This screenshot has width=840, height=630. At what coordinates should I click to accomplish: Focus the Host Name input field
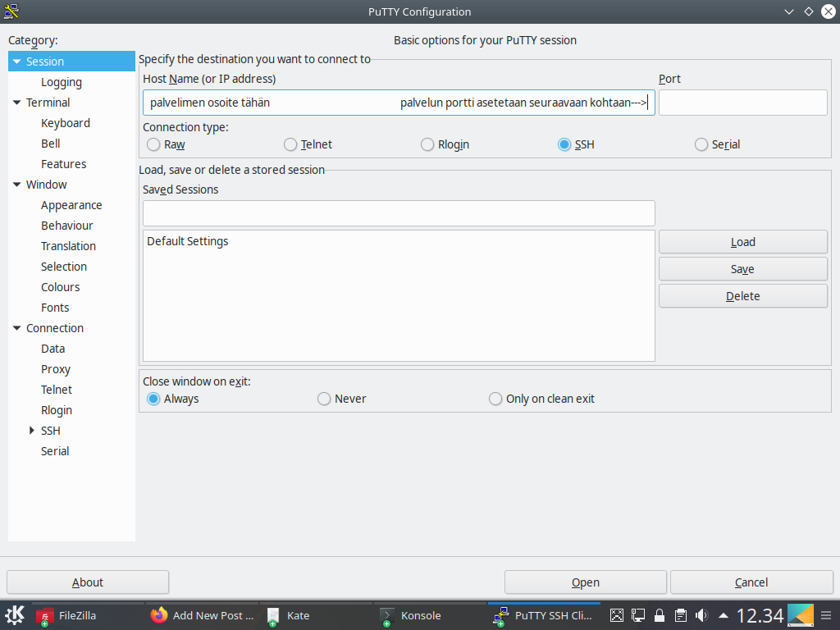point(399,103)
